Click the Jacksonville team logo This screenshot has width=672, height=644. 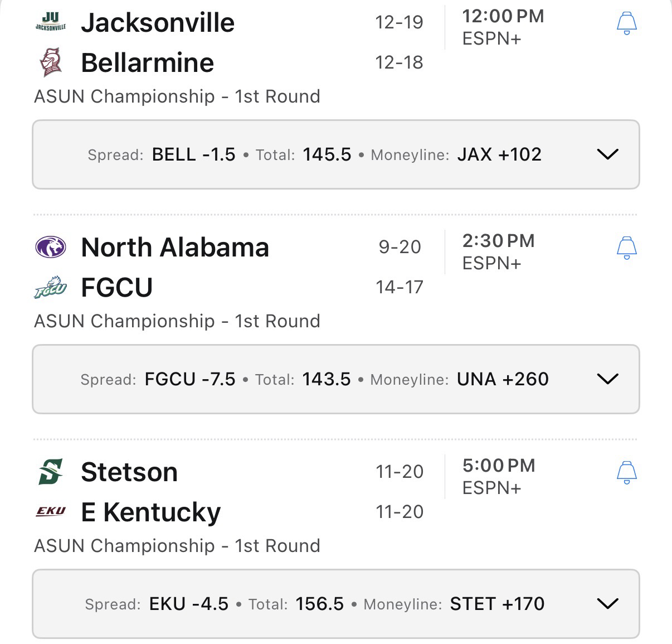[50, 22]
